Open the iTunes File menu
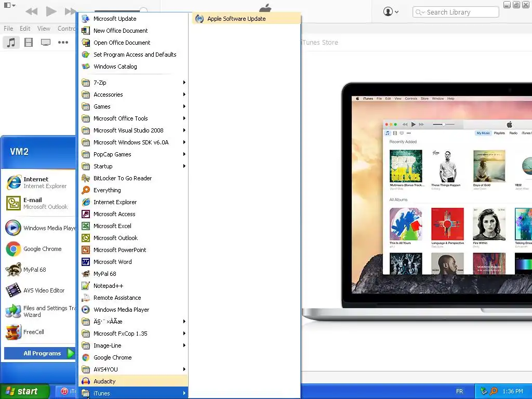Viewport: 532px width, 399px height. click(8, 29)
